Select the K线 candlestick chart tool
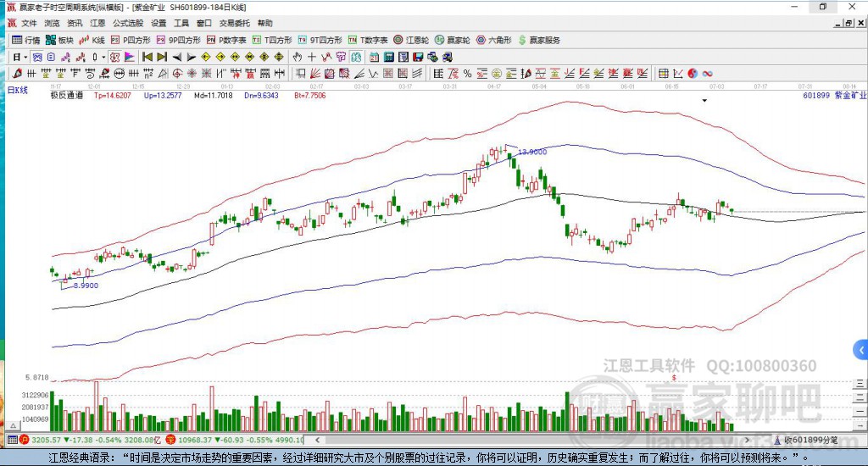868x466 pixels. point(92,40)
